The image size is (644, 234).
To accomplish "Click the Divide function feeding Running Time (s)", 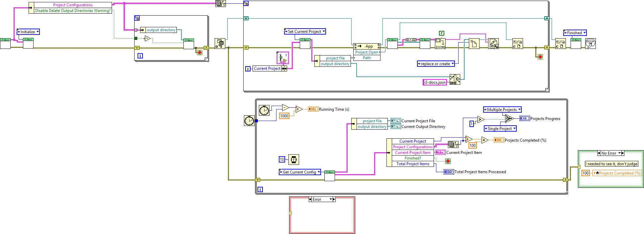I will (299, 109).
